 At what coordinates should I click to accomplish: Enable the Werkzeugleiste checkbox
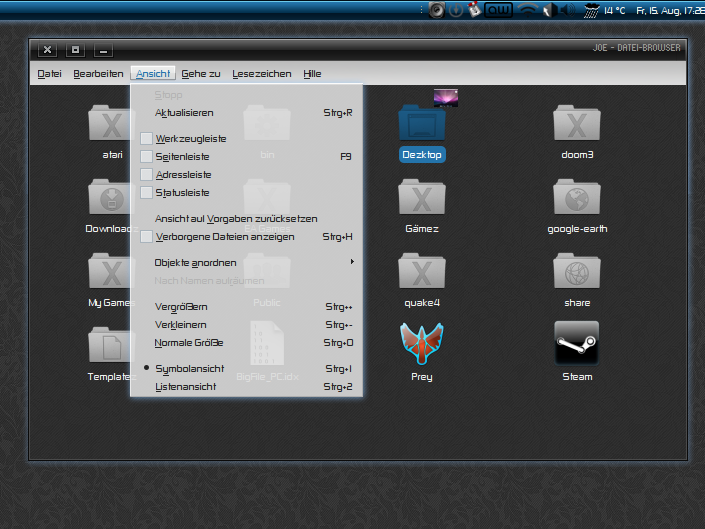point(146,138)
